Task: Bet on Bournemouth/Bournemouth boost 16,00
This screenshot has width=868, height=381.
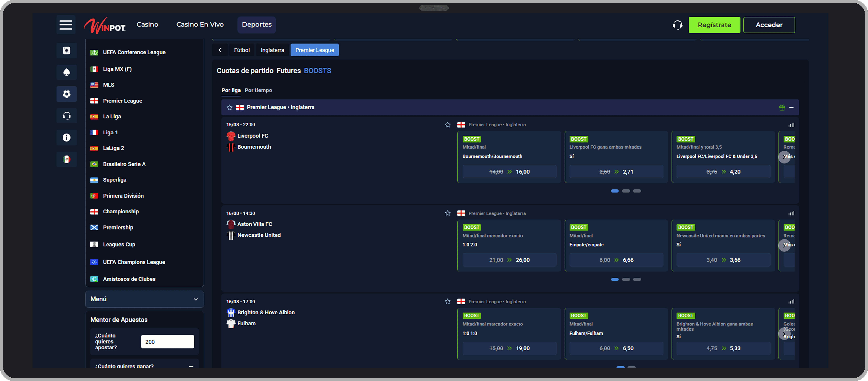Action: pyautogui.click(x=509, y=172)
